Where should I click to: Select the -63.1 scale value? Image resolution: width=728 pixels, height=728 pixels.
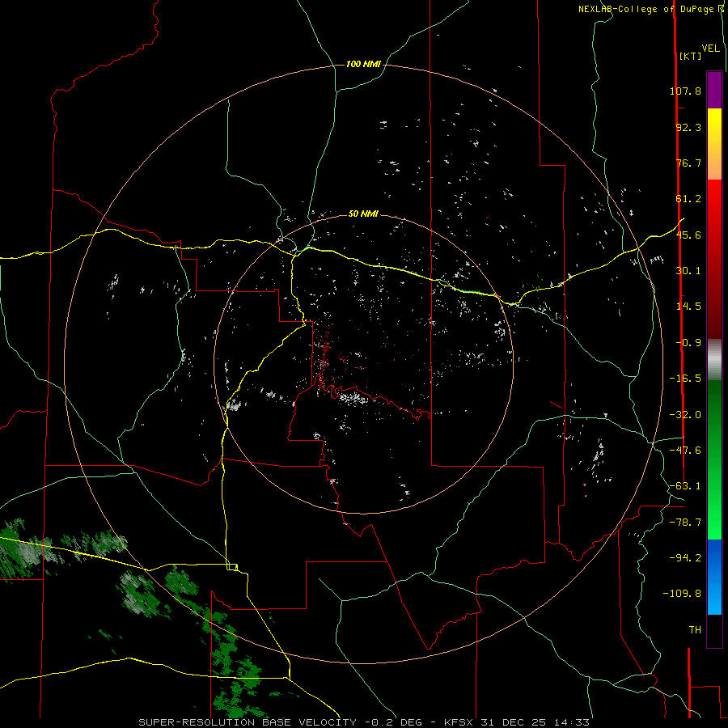click(685, 486)
